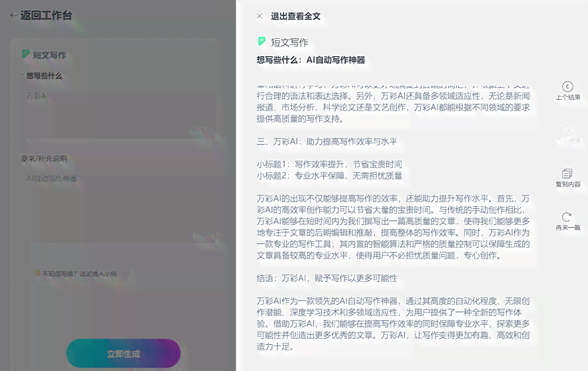The height and width of the screenshot is (371, 588).
Task: Click the 立即生成 button
Action: [x=123, y=354]
